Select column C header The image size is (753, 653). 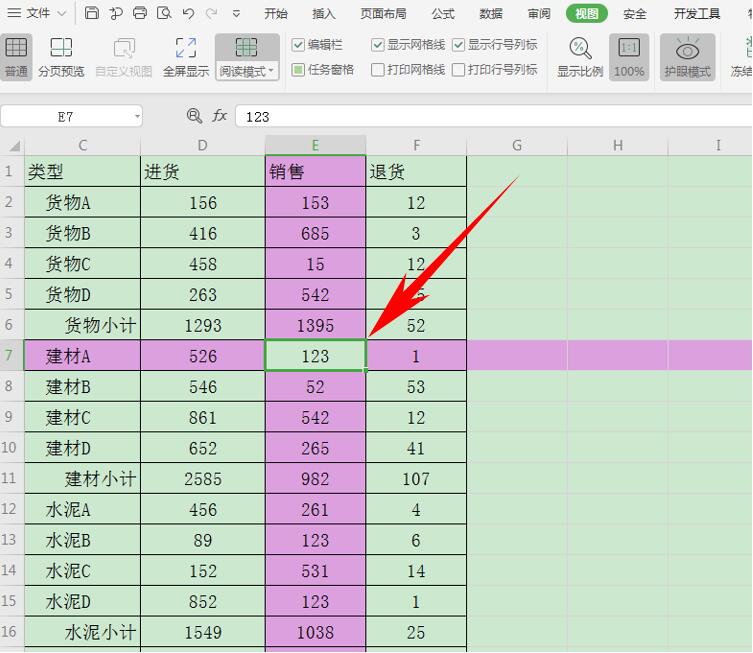83,145
